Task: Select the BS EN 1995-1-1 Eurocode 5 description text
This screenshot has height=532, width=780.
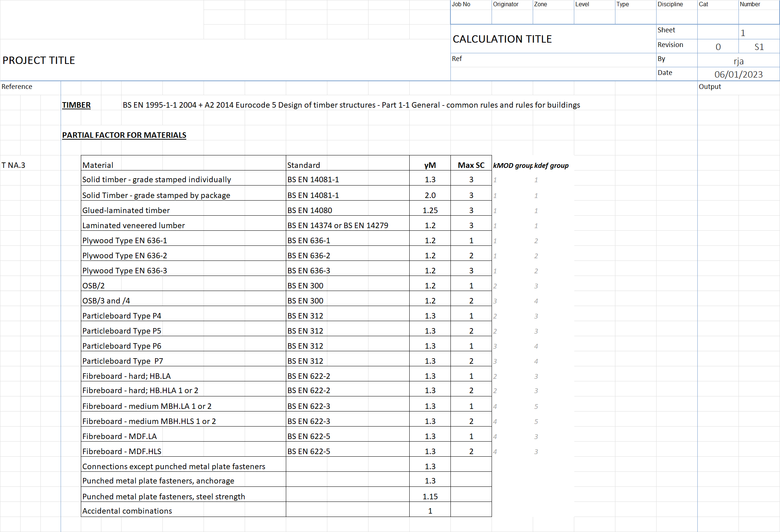Action: (351, 105)
